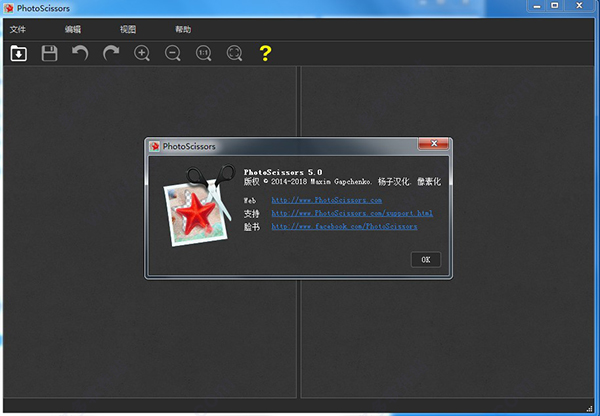Click the Zoom Out magnifier icon
Image resolution: width=600 pixels, height=416 pixels.
173,53
